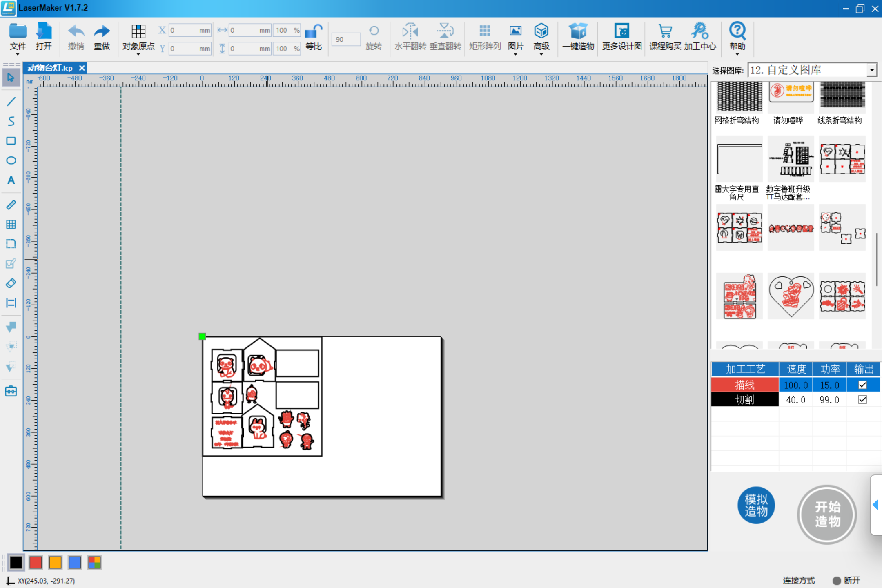Click the 模拟造物 simulate button
This screenshot has height=588, width=882.
pos(756,505)
